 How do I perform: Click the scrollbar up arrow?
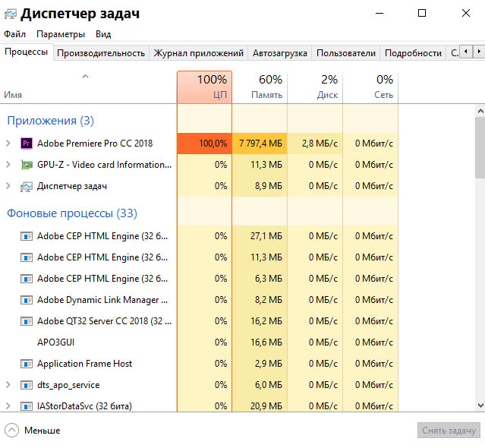[480, 111]
